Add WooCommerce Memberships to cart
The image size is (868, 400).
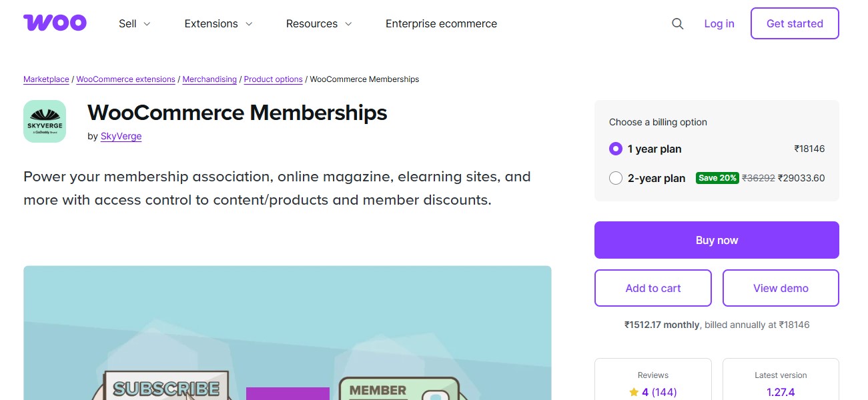coord(653,287)
